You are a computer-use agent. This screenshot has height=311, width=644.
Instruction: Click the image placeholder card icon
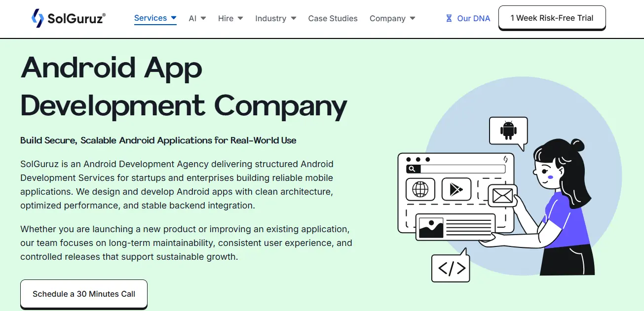(x=431, y=228)
